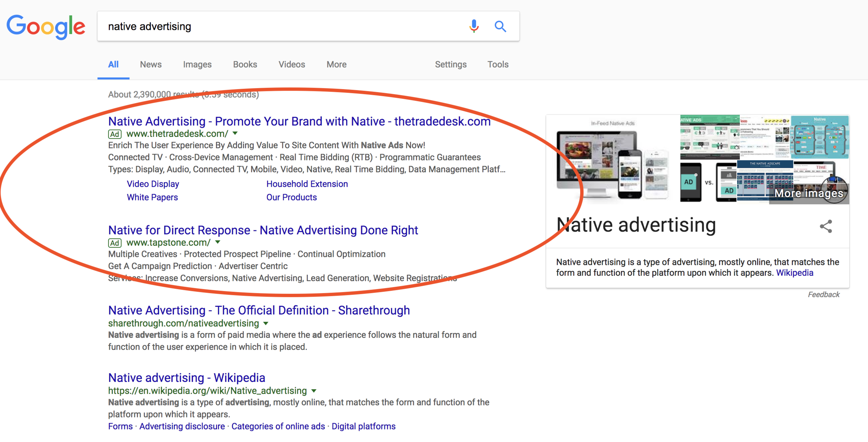The height and width of the screenshot is (442, 868).
Task: Click the Ad badge beside tapstone.com URL
Action: (115, 243)
